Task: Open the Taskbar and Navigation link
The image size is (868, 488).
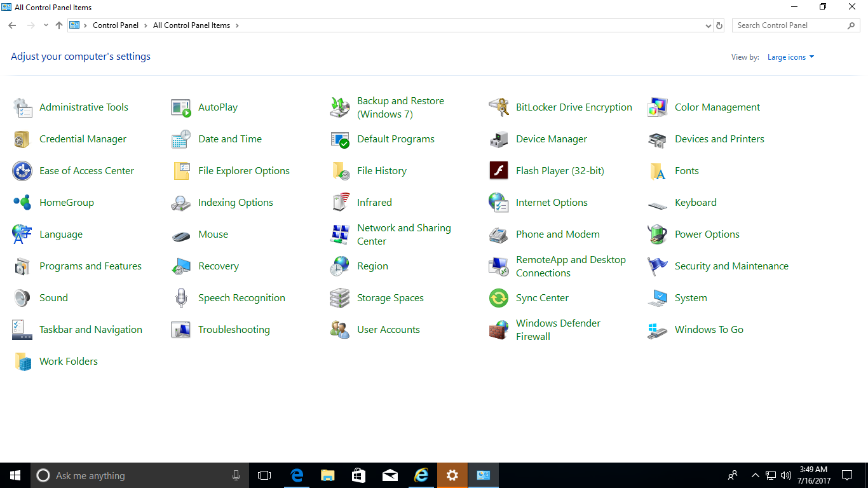Action: pyautogui.click(x=91, y=330)
